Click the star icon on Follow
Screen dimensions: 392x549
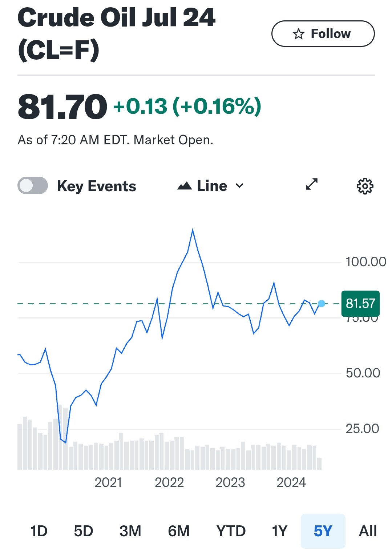[x=299, y=34]
